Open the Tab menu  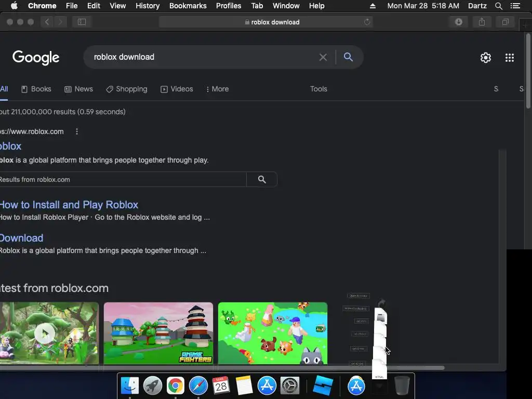click(257, 6)
